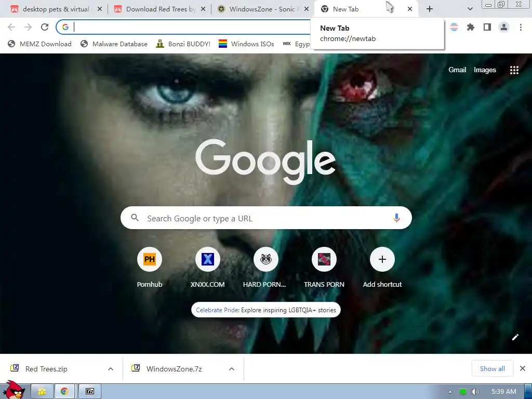
Task: Open the profile avatar menu
Action: 504,27
